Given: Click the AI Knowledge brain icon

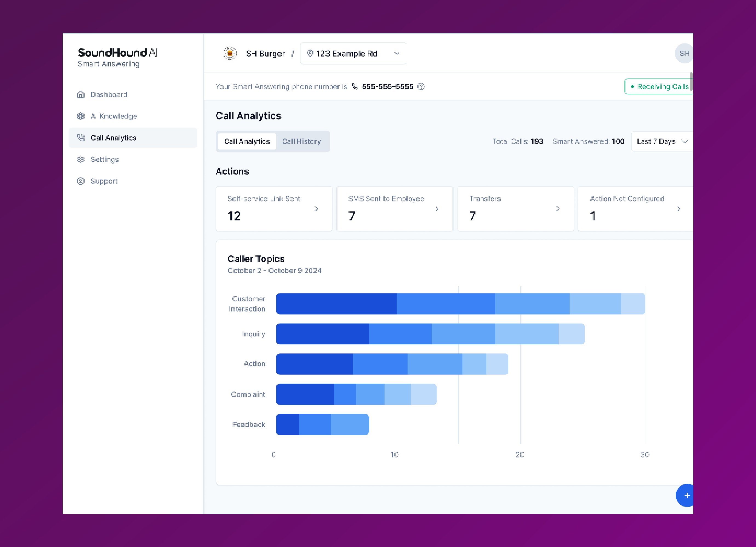Looking at the screenshot, I should point(81,116).
